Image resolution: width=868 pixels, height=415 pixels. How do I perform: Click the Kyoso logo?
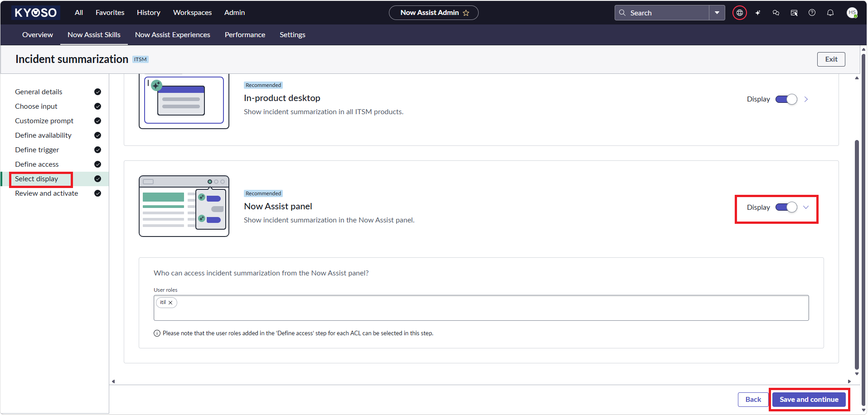pos(36,13)
